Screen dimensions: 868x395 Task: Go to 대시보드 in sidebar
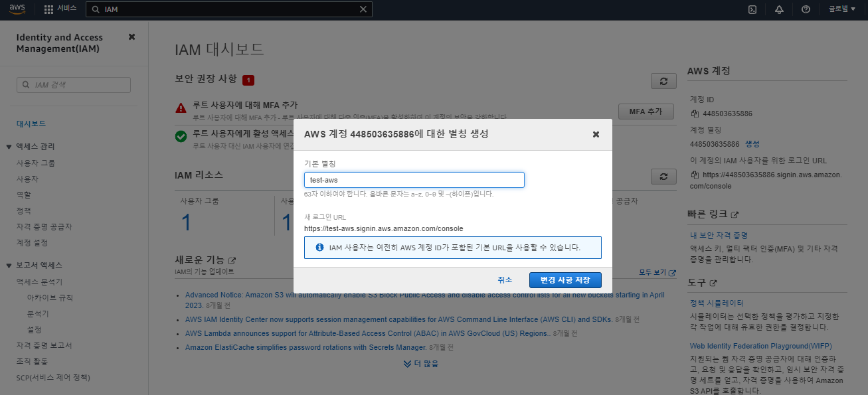(31, 123)
